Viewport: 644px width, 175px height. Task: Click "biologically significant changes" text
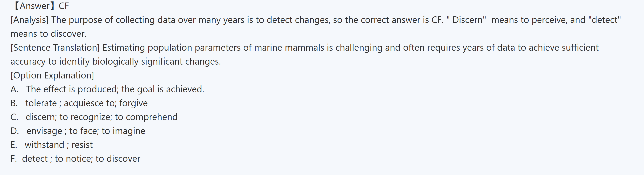pyautogui.click(x=157, y=62)
